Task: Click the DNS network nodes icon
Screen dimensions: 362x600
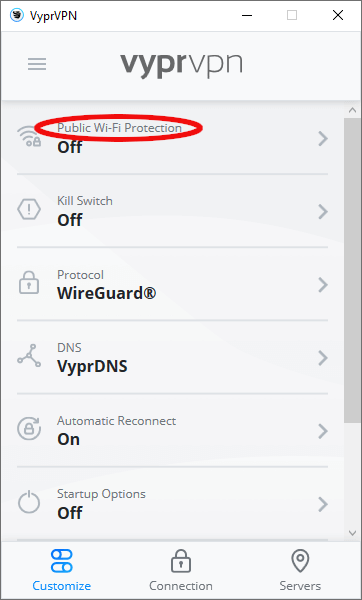Action: (x=29, y=356)
